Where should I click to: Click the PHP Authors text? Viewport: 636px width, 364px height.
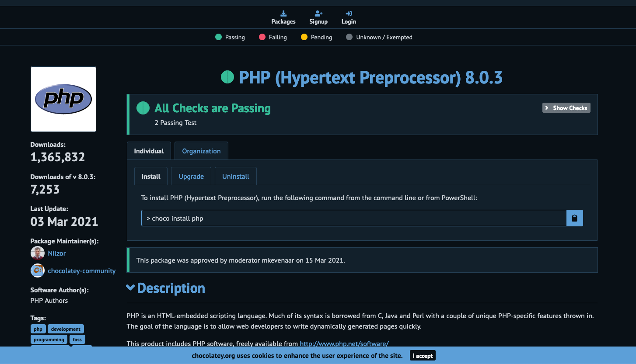(49, 301)
